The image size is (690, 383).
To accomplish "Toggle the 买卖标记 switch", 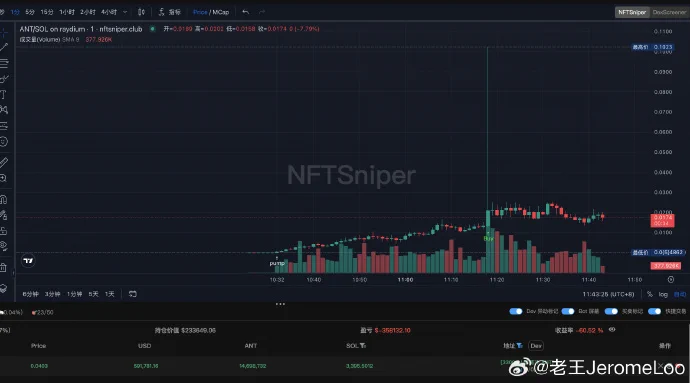I will click(611, 312).
